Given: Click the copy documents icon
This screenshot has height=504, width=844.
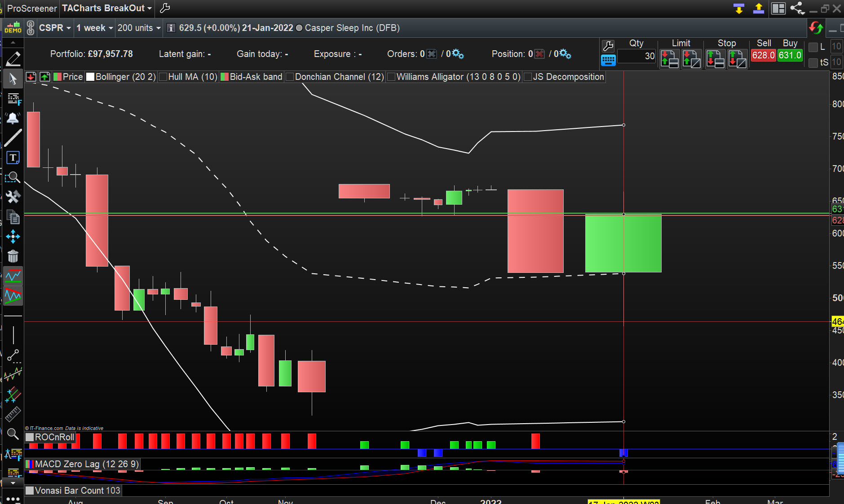Looking at the screenshot, I should (x=13, y=217).
